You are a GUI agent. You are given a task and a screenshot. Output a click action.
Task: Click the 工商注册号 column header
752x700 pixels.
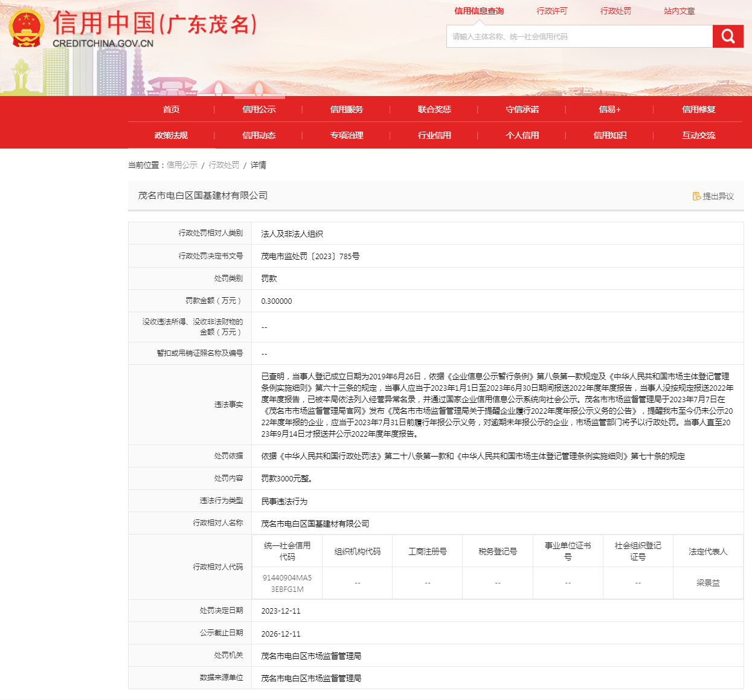coord(428,551)
